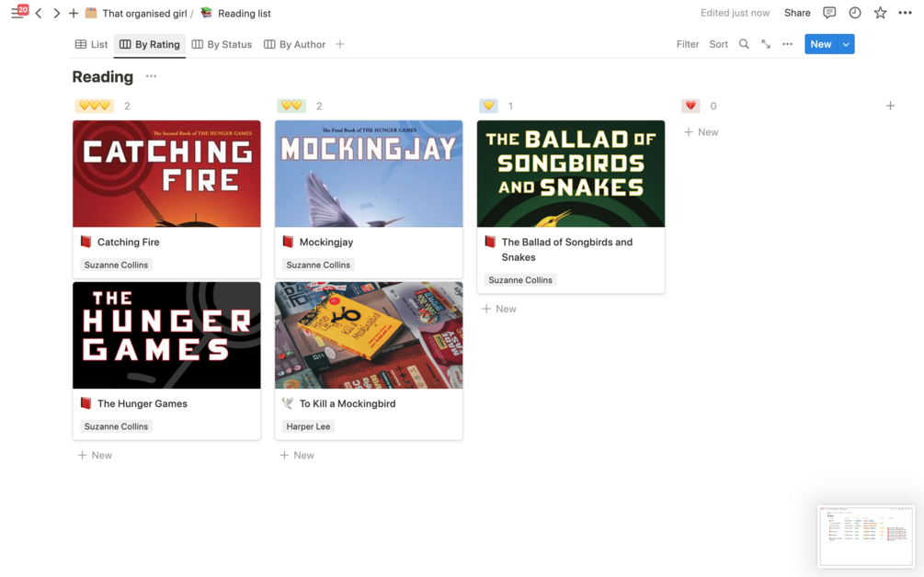The image size is (924, 577).
Task: Click dove icon on To Kill a Mockingbird
Action: (x=288, y=403)
